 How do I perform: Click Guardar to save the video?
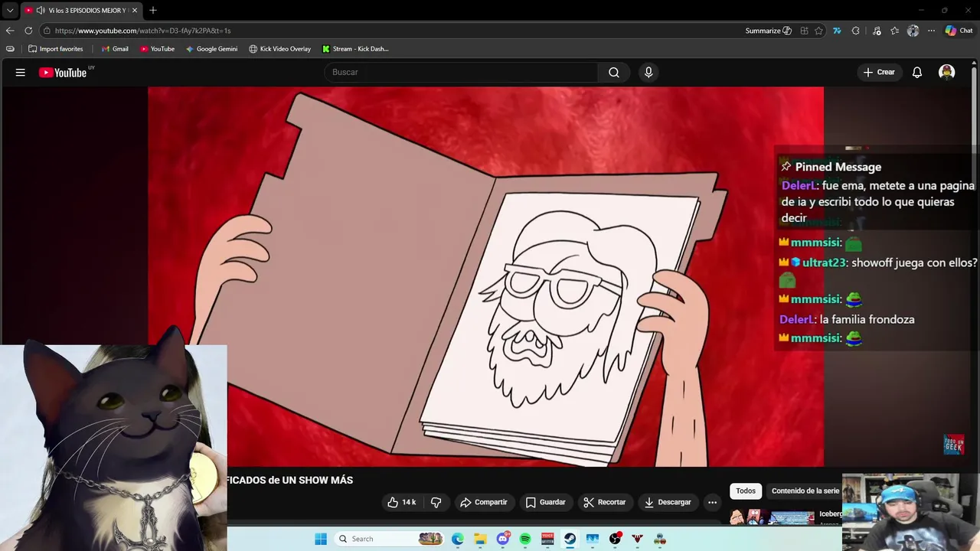[x=545, y=502]
